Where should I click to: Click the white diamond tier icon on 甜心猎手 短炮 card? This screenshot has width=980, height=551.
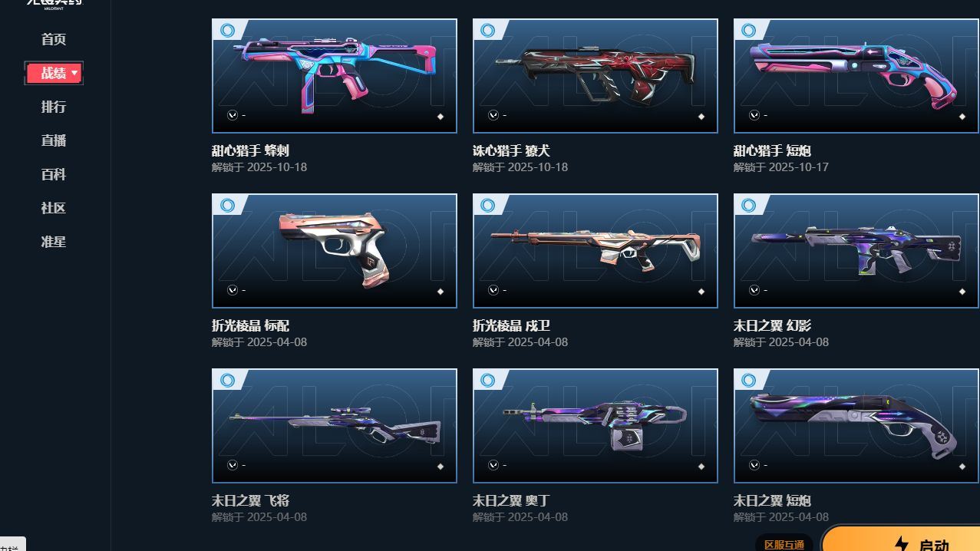pyautogui.click(x=962, y=117)
